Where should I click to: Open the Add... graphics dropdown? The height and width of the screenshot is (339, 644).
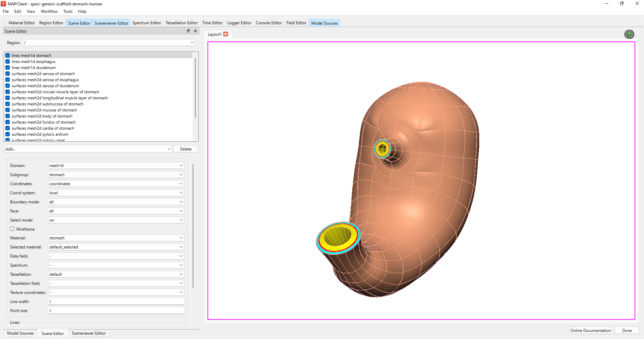[88, 149]
